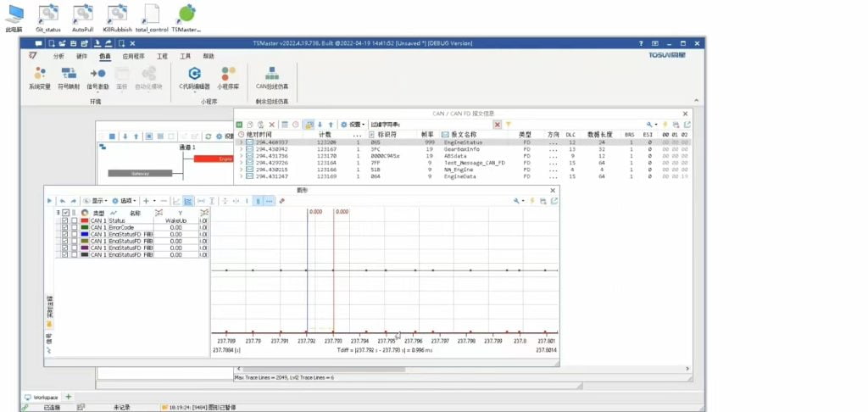Launch the CAN总线仿真 bus simulation icon
868x412 pixels.
[272, 75]
